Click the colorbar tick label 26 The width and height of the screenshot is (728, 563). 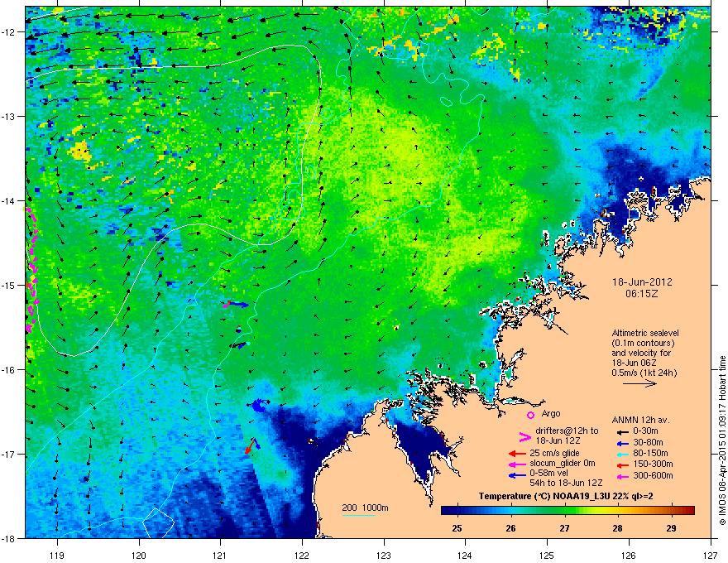[x=510, y=528]
